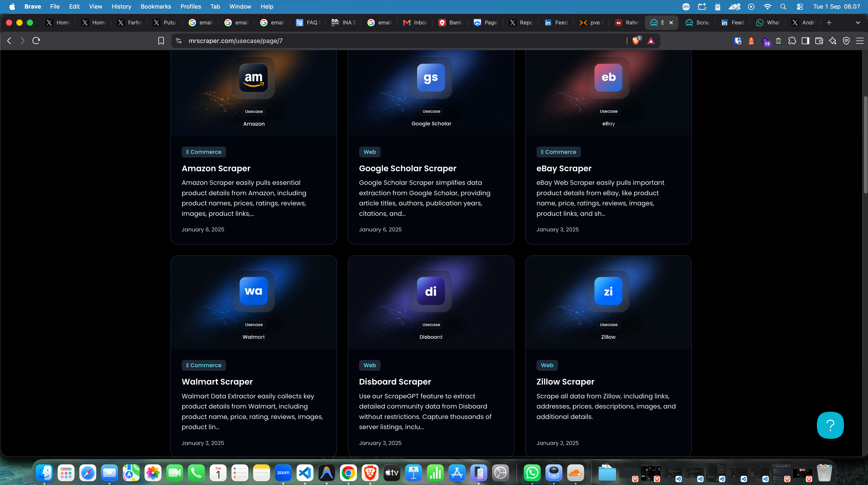Click the Disboard 'di' logo icon
The image size is (868, 485).
tap(431, 291)
